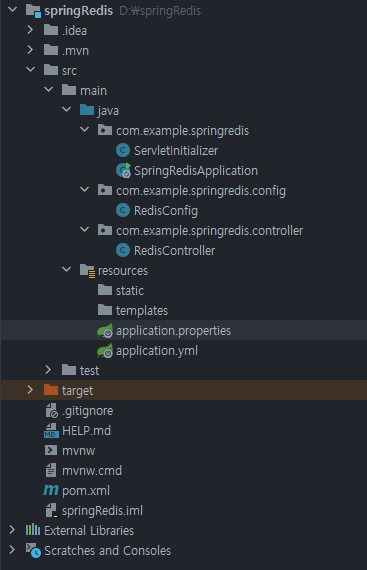This screenshot has width=367, height=570.
Task: Click the test folder icon
Action: coord(69,370)
